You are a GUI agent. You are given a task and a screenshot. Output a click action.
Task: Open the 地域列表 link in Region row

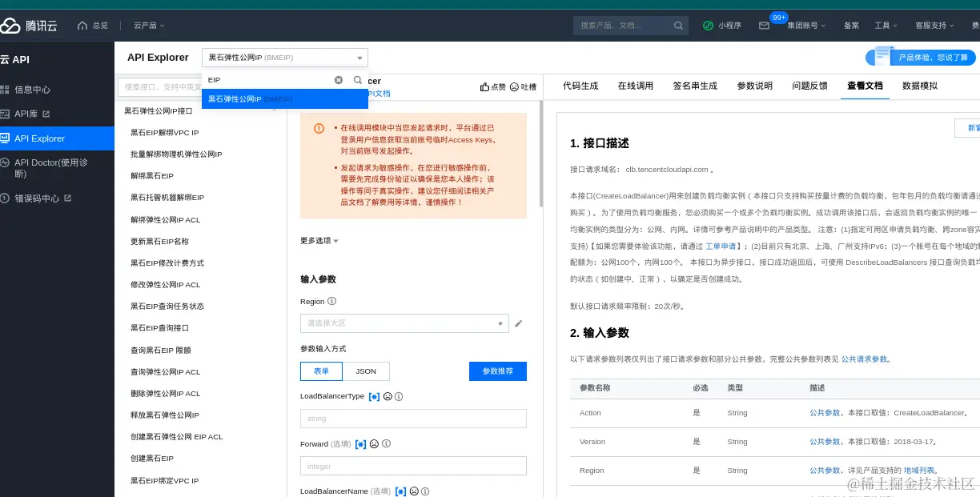pyautogui.click(x=918, y=471)
